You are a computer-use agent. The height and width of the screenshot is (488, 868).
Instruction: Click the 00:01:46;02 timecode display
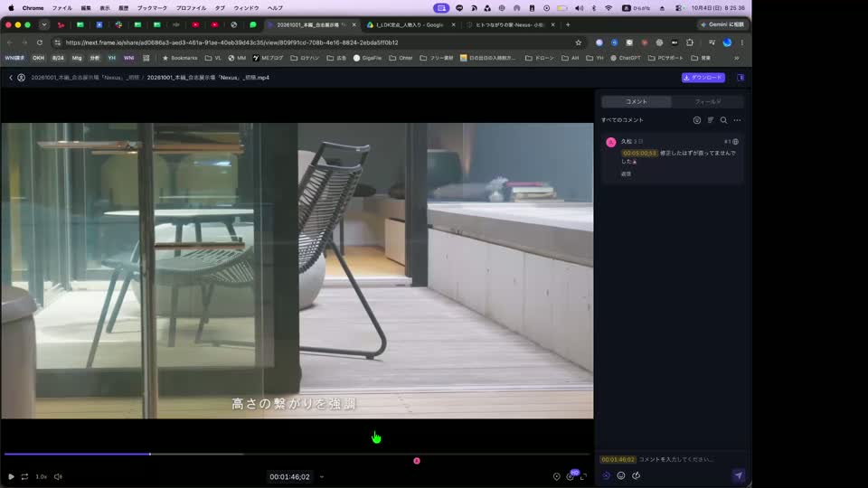tap(289, 477)
